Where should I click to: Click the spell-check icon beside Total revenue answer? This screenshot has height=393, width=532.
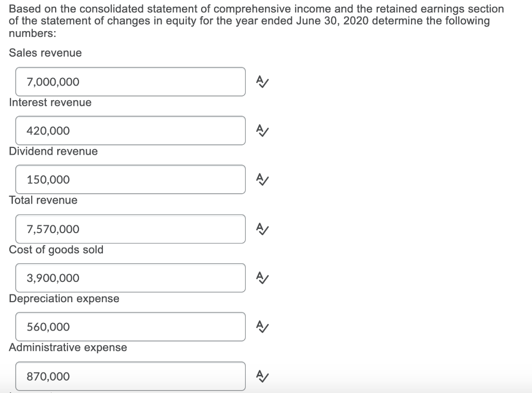tap(262, 229)
